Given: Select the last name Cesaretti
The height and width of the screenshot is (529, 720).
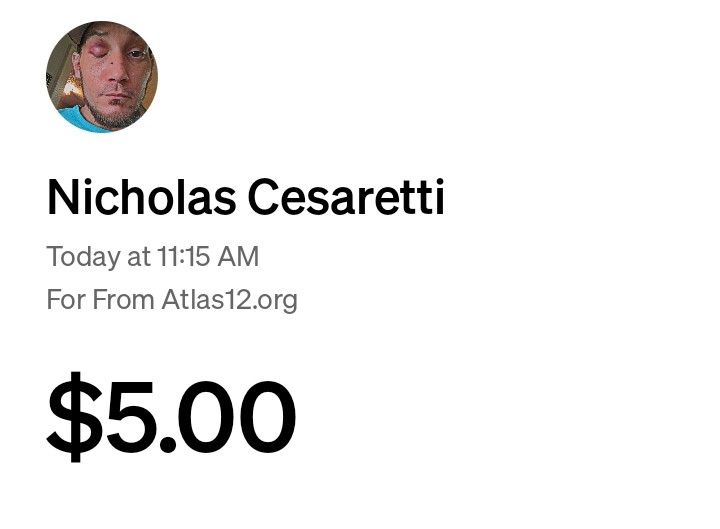Looking at the screenshot, I should (x=346, y=197).
